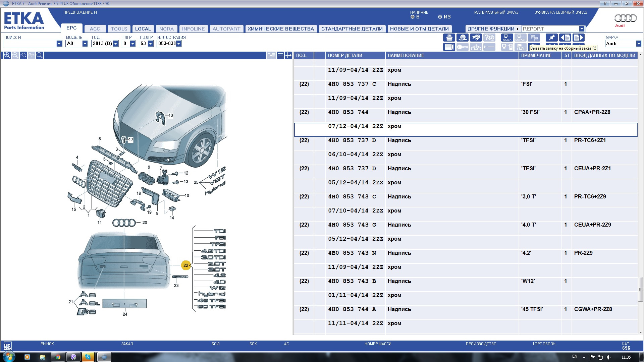Switch to the СТАНДАРТНЫЕ ДЕТАЛИ tab
Screen dimensions: 644x362
coord(352,29)
